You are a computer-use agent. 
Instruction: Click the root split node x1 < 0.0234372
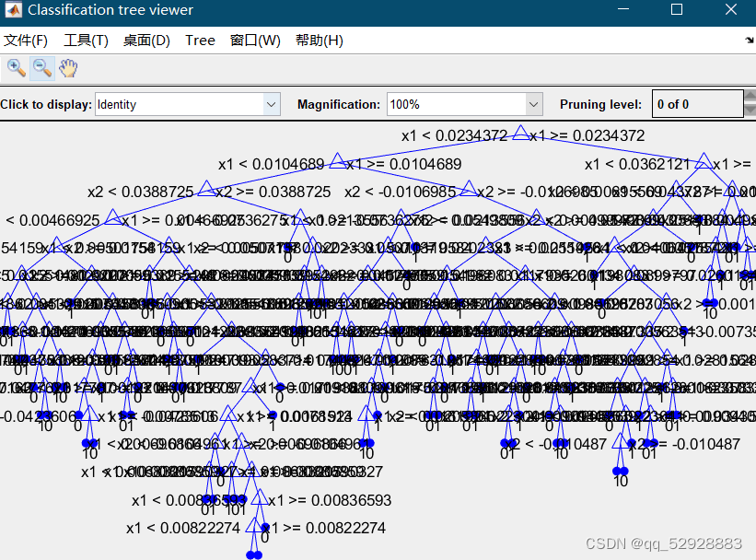click(x=520, y=134)
